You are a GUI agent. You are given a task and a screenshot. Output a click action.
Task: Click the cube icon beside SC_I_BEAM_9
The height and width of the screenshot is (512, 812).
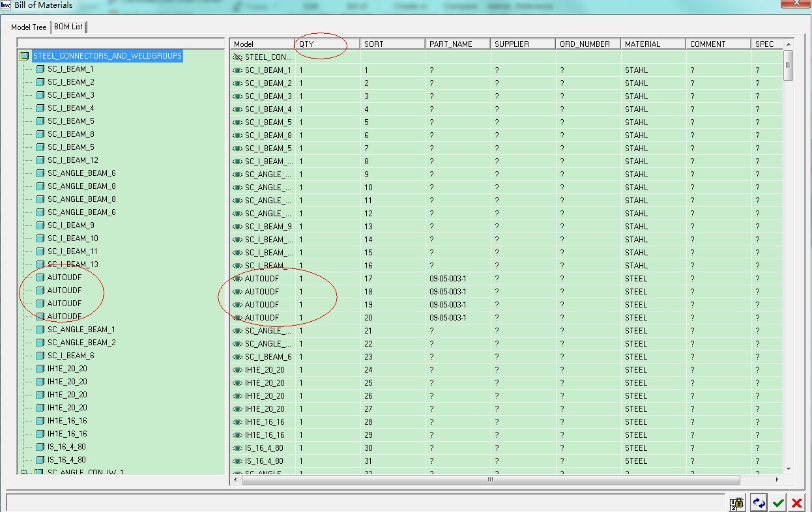pos(40,225)
